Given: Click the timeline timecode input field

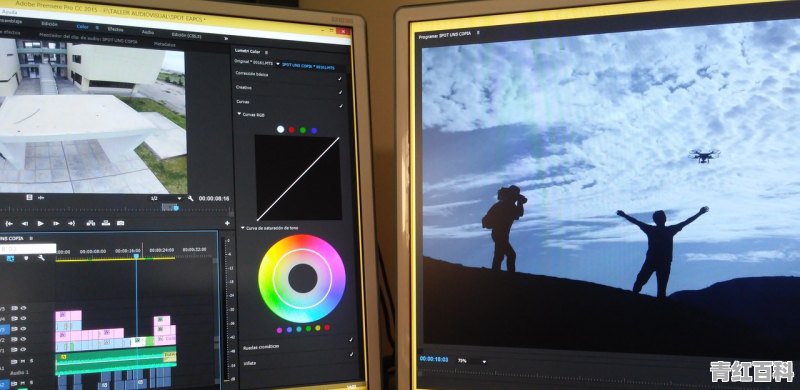Looking at the screenshot, I should click(x=28, y=249).
